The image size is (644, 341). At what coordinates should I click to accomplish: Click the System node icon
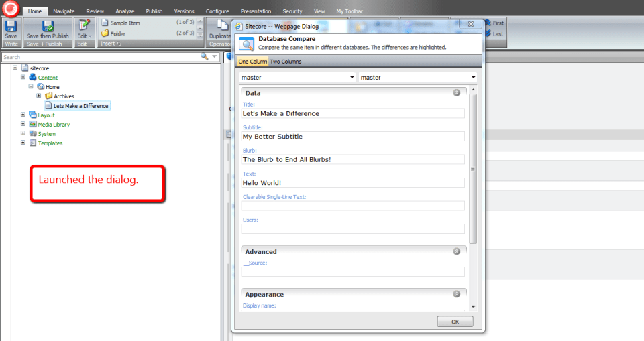point(33,134)
